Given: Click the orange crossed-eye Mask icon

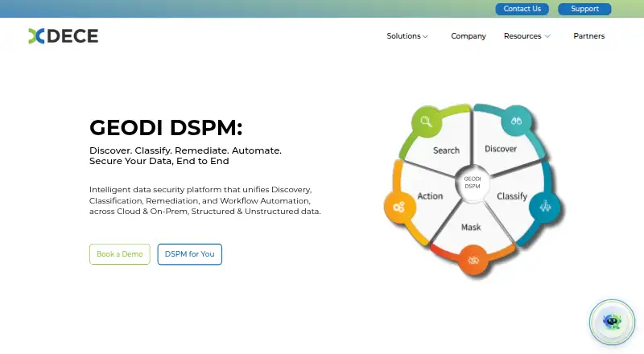Looking at the screenshot, I should pos(473,260).
